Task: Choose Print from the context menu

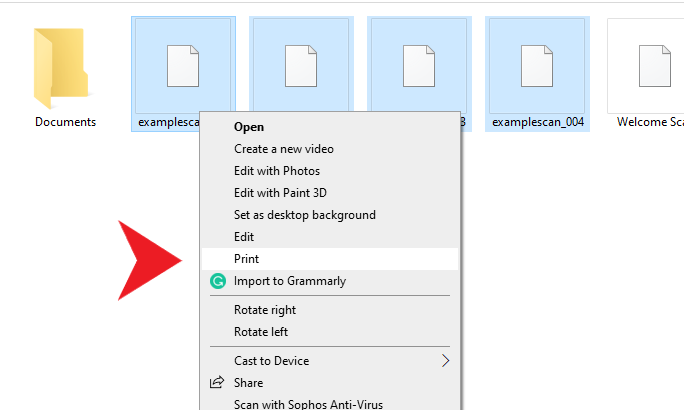Action: (247, 259)
